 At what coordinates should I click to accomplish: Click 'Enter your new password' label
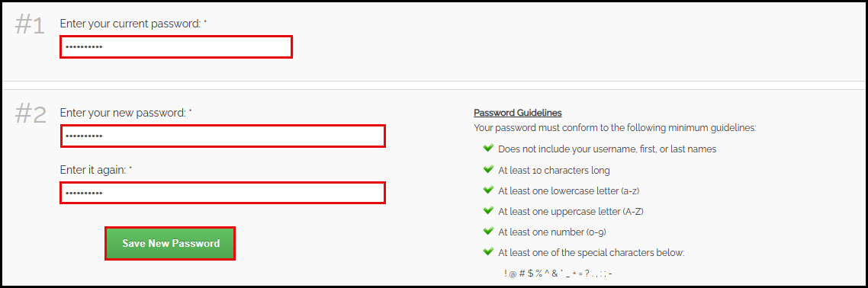(x=126, y=113)
